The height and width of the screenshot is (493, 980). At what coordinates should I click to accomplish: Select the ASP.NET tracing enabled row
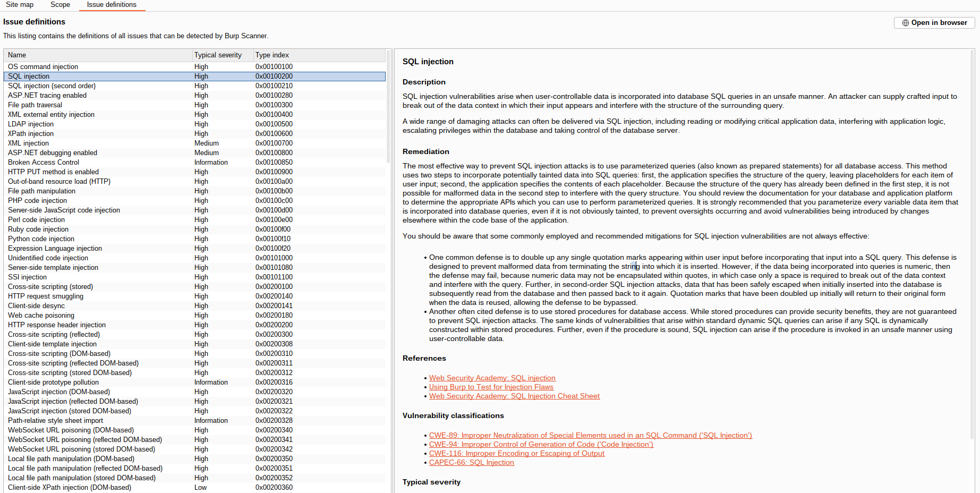pyautogui.click(x=194, y=96)
